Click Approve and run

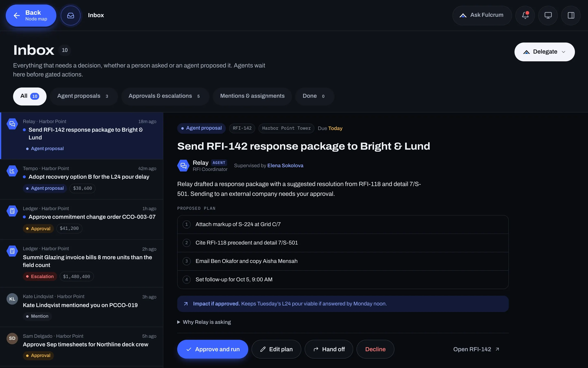213,349
